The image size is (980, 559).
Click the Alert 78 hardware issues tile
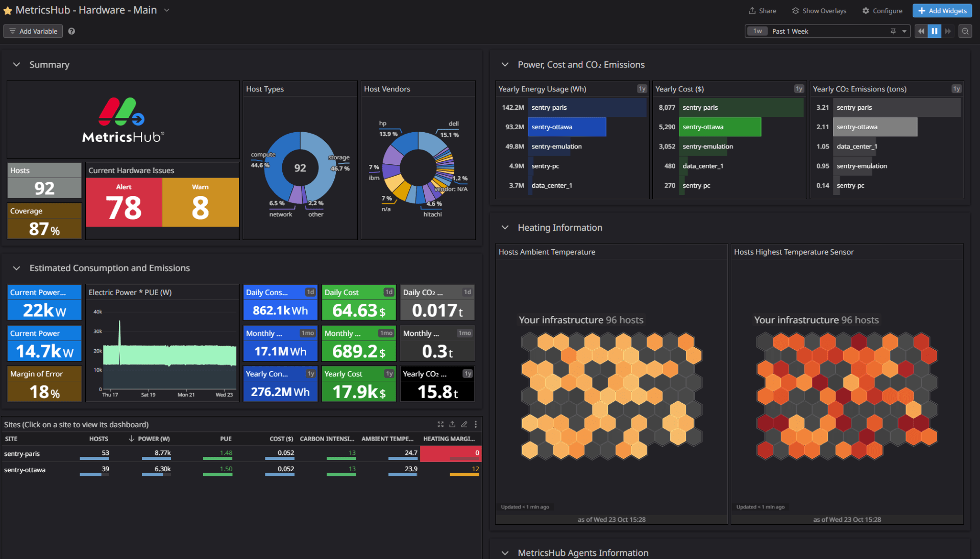point(124,202)
